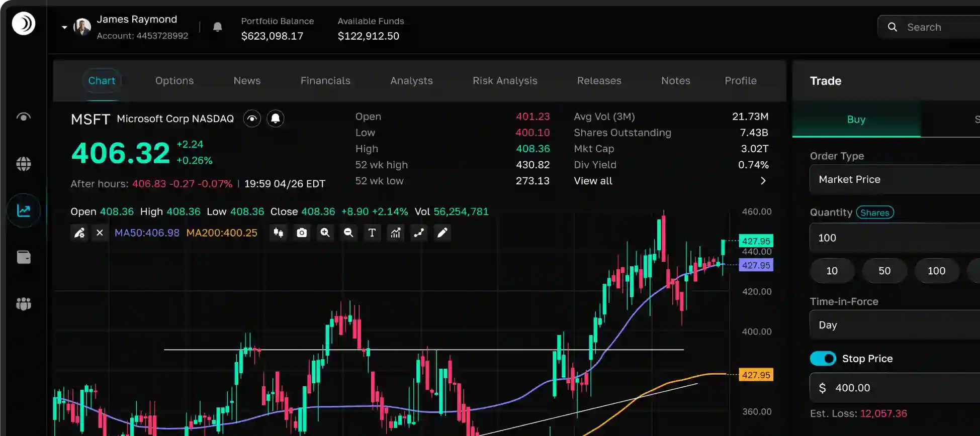
Task: Open the candlestick chart type tool
Action: pos(278,233)
